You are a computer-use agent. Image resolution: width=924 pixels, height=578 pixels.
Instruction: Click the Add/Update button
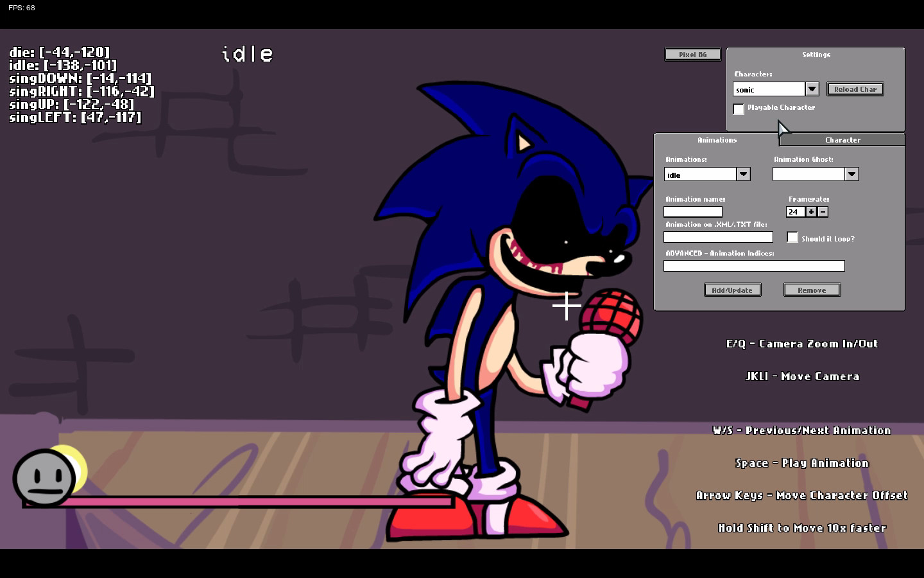coord(732,290)
